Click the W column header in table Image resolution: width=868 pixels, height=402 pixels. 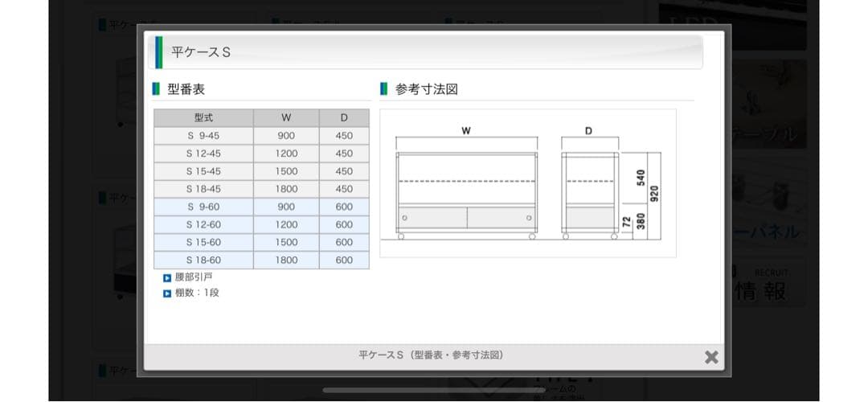point(286,118)
